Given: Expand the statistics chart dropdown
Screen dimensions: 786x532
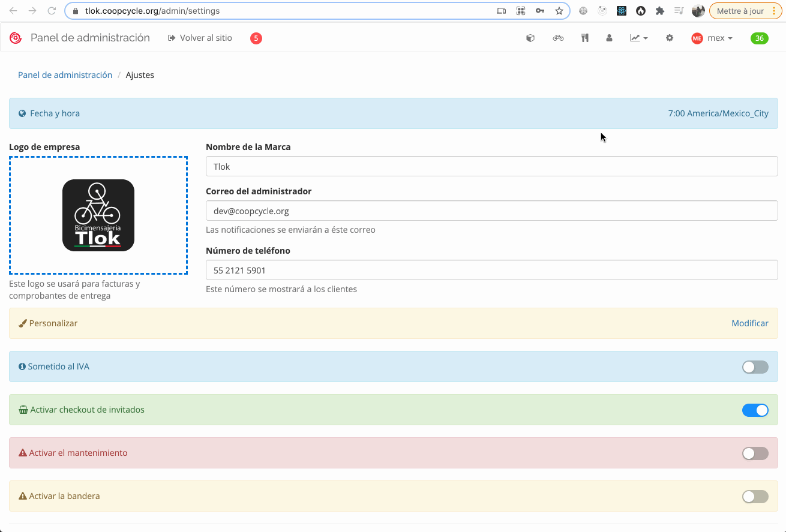Looking at the screenshot, I should coord(639,38).
